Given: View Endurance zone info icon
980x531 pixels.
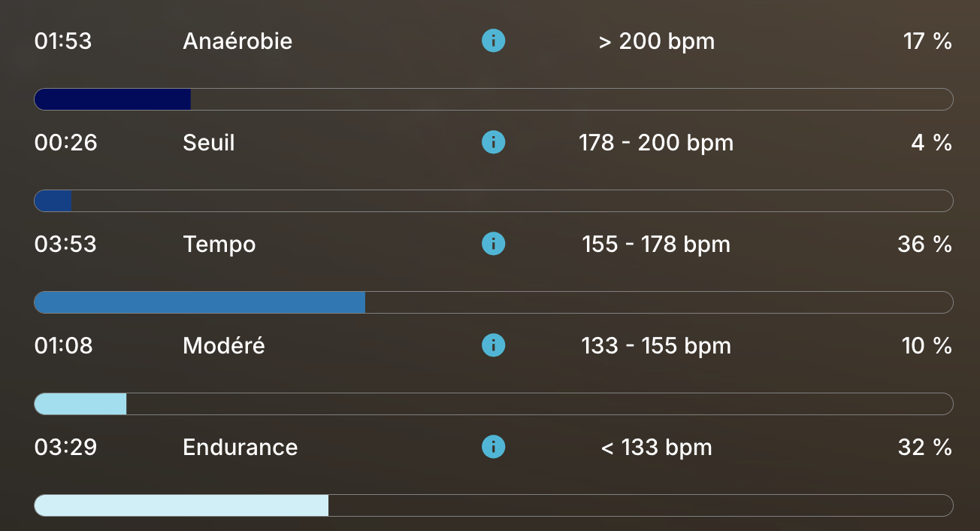Looking at the screenshot, I should (493, 447).
